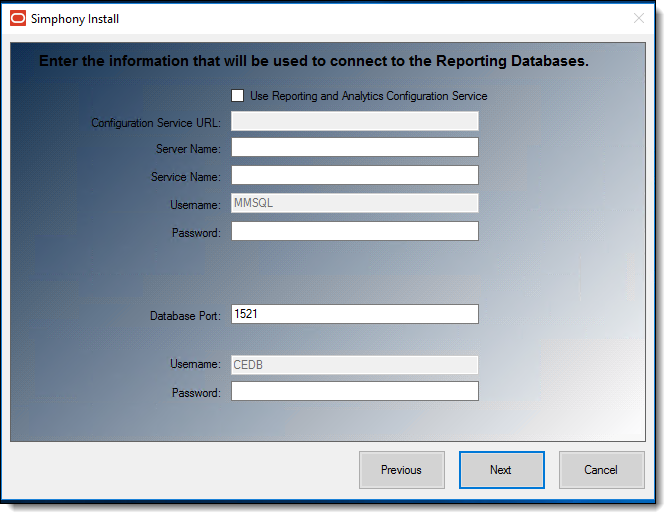Focus the Server Name input field
The width and height of the screenshot is (671, 519).
pos(355,147)
